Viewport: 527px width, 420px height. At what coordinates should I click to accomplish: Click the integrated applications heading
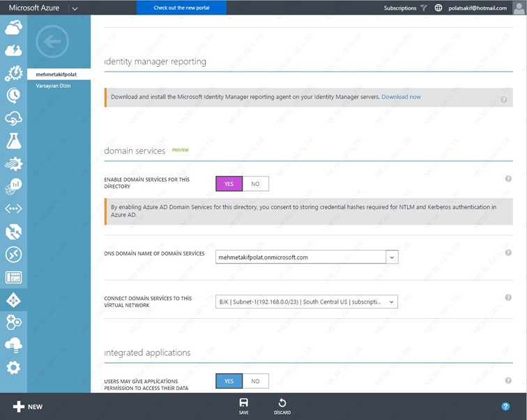point(147,352)
